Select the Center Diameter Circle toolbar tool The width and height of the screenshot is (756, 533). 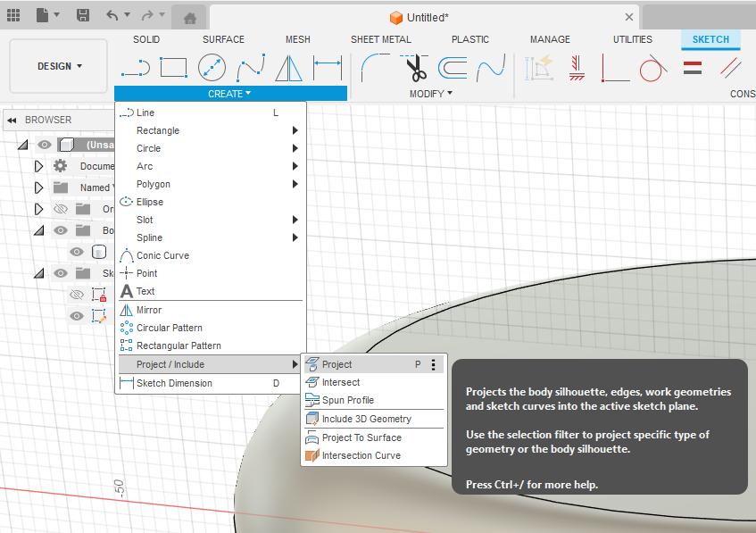point(212,68)
